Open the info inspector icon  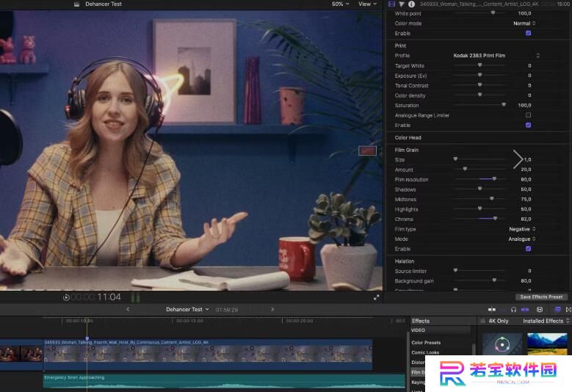point(411,4)
